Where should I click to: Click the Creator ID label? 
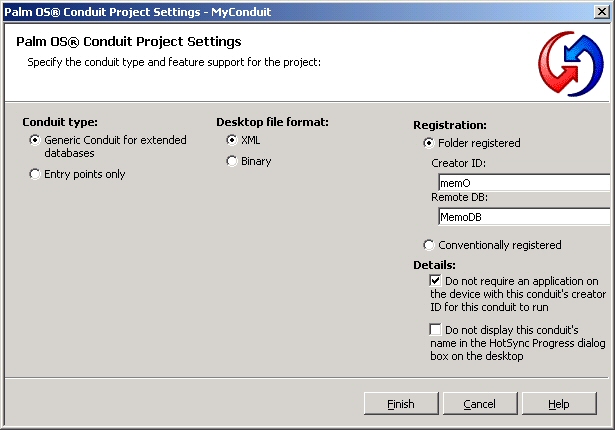coord(459,163)
